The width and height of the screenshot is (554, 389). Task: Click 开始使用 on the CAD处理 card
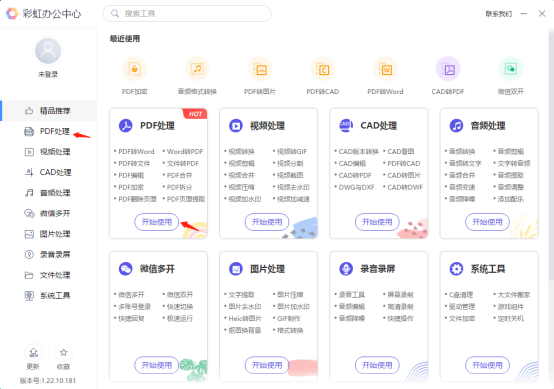(377, 222)
